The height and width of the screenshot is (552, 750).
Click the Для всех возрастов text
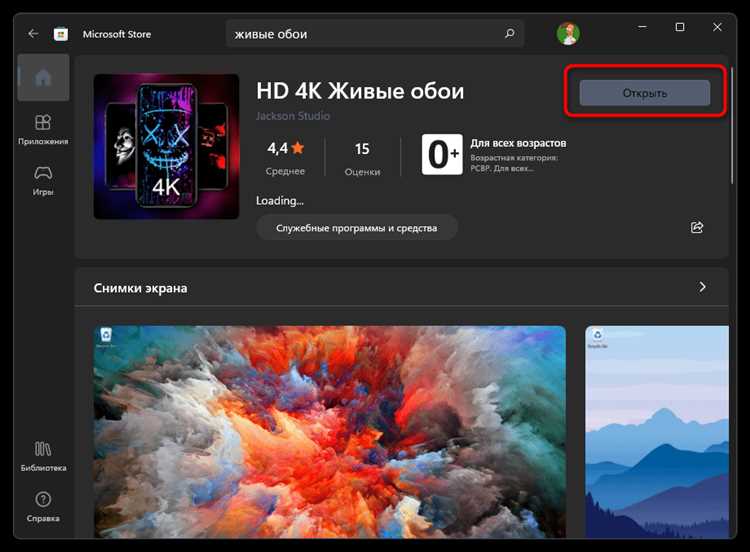[x=518, y=143]
